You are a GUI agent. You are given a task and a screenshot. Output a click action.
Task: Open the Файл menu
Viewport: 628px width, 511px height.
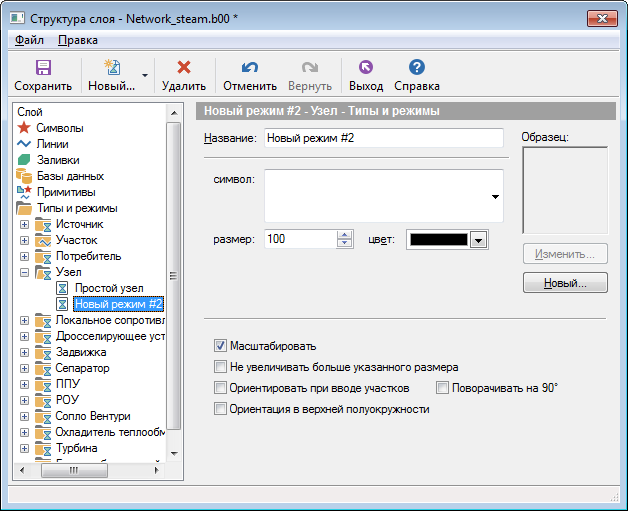tap(29, 40)
